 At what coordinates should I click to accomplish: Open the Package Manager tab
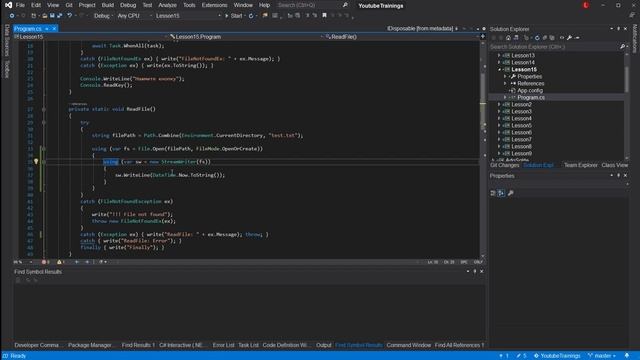[x=90, y=345]
